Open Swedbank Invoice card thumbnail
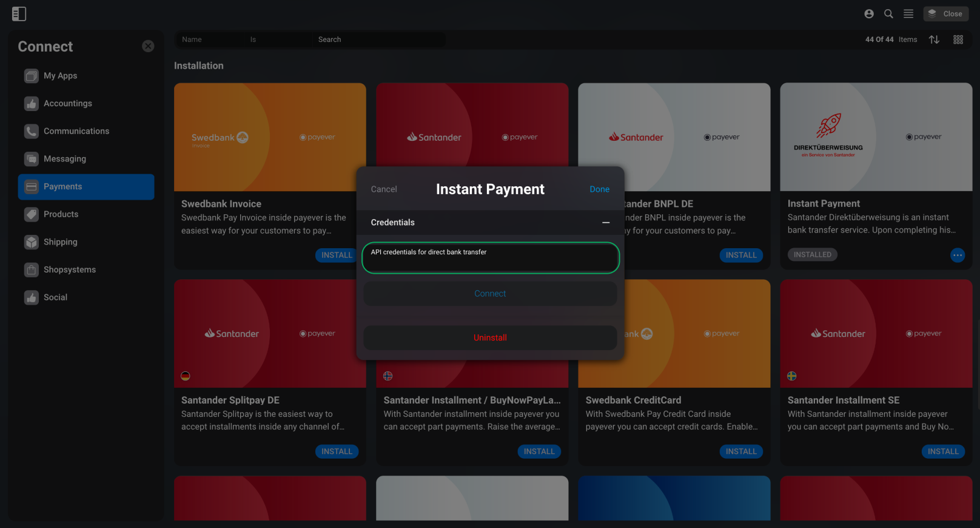This screenshot has width=980, height=528. (270, 137)
